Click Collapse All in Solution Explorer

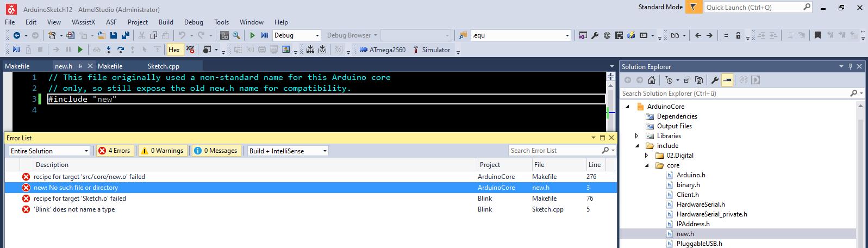(687, 80)
